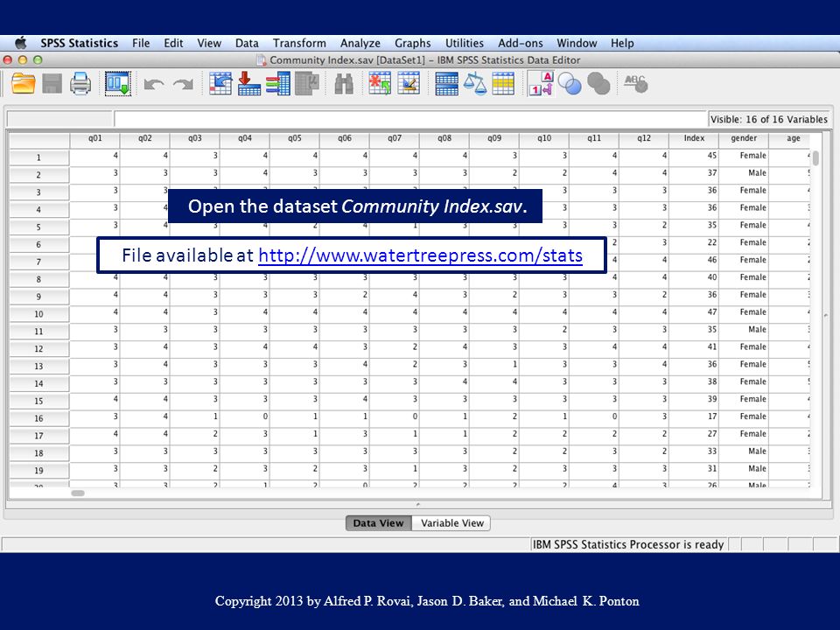Open the Utilities menu
Image resolution: width=840 pixels, height=630 pixels.
pos(464,43)
